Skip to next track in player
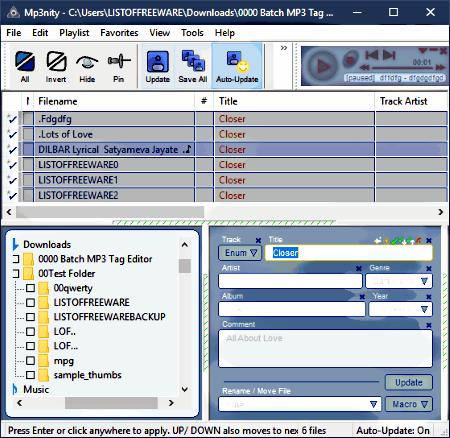The width and height of the screenshot is (450, 438). pyautogui.click(x=389, y=55)
